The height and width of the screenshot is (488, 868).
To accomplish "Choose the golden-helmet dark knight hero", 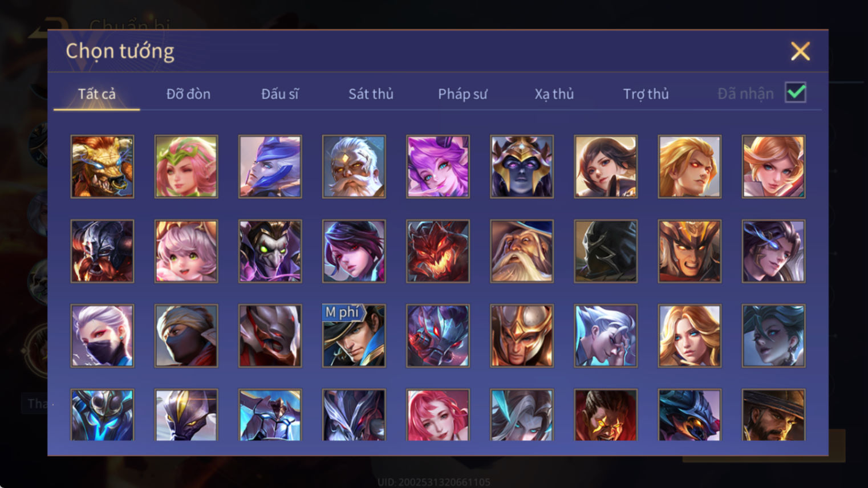I will coord(521,166).
